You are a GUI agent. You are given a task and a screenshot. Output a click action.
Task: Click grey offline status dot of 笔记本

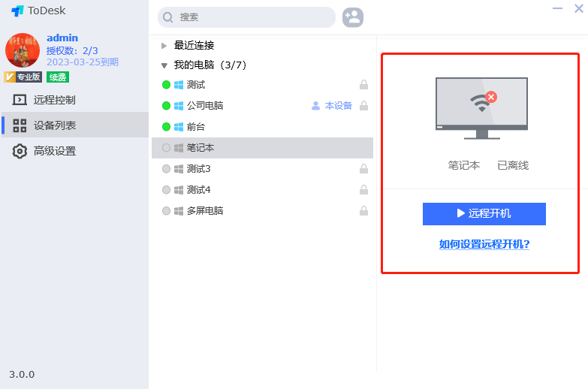click(166, 148)
